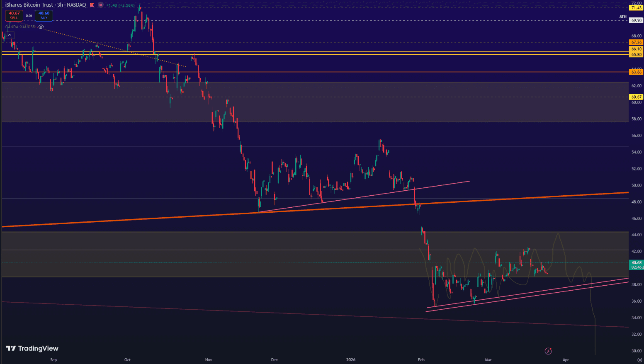Click the Oct label on time axis

point(127,360)
